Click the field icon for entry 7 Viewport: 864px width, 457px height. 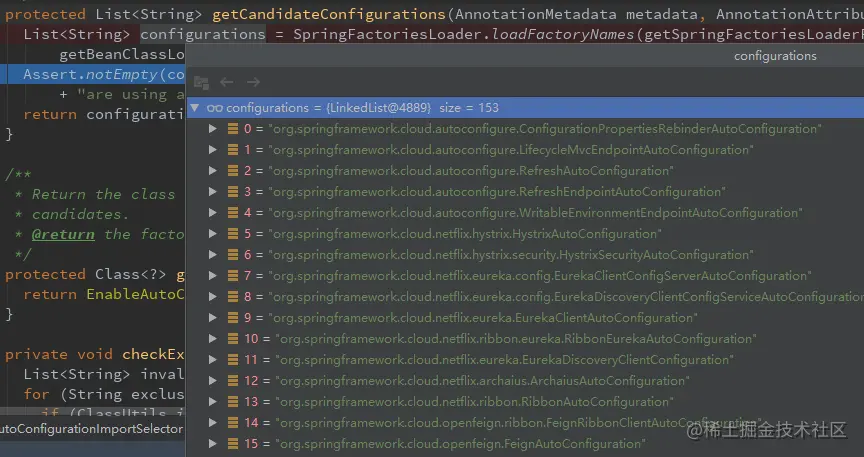click(233, 276)
